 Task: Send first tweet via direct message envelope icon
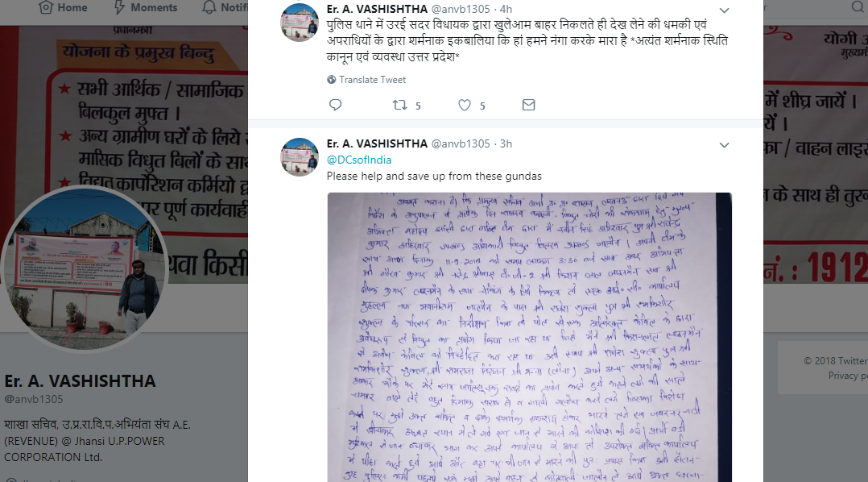coord(529,105)
